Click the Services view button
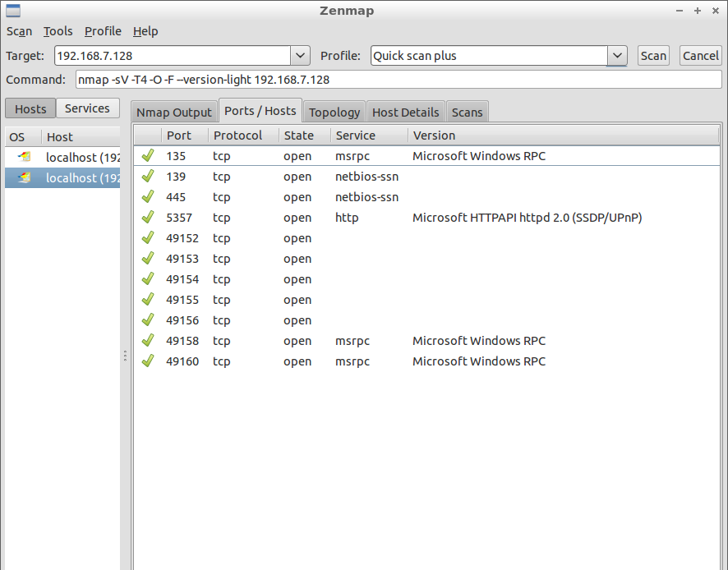This screenshot has width=728, height=570. point(87,108)
